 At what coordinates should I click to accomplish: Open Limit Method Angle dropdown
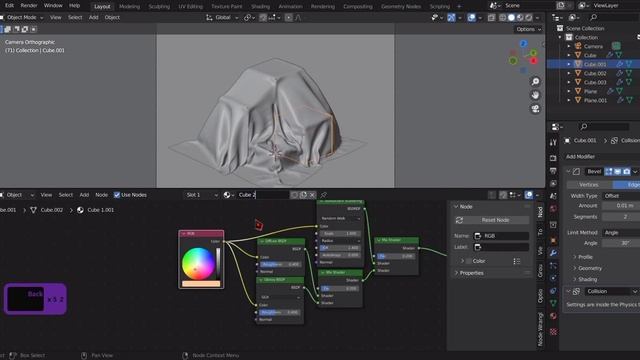[621, 233]
